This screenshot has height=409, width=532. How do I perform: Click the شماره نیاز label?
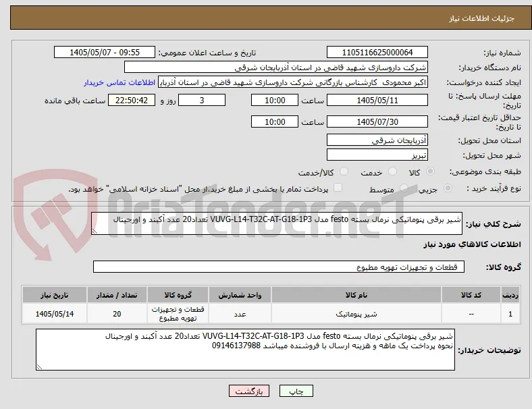pyautogui.click(x=502, y=53)
